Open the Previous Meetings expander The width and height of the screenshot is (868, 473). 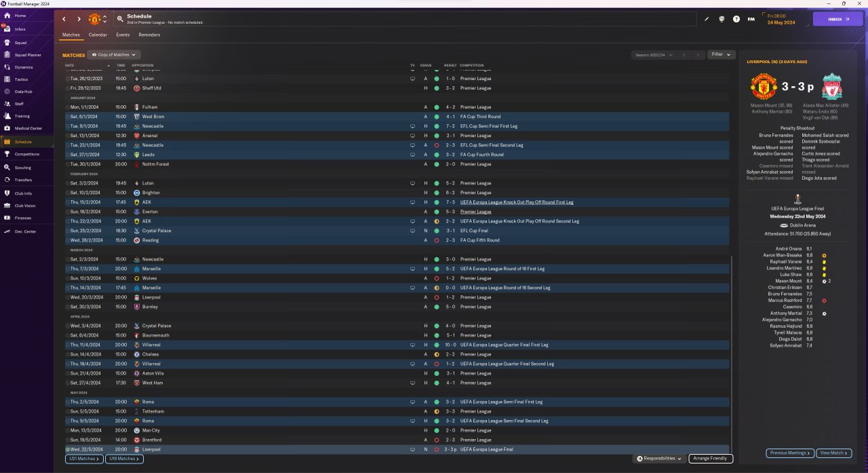click(790, 453)
